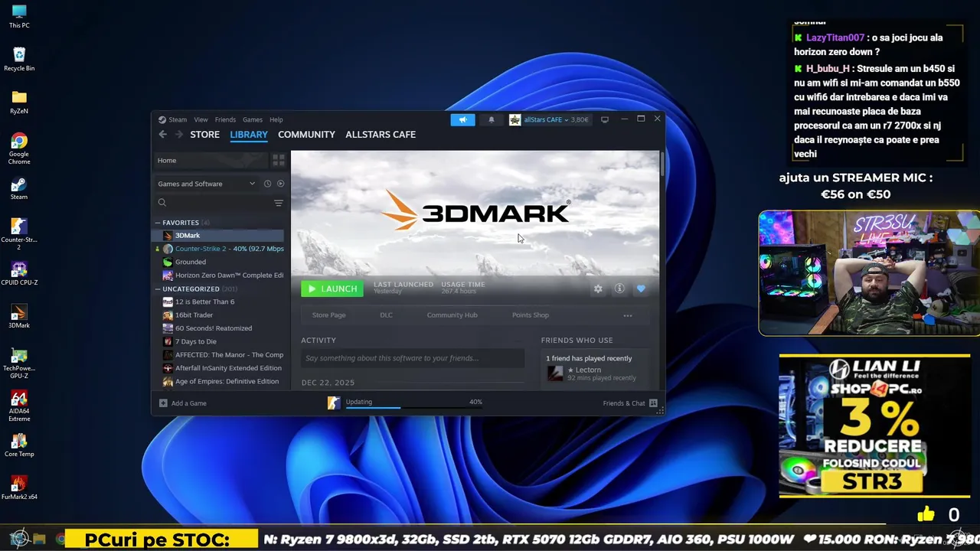Image resolution: width=980 pixels, height=551 pixels.
Task: Open the Friends menu
Action: click(x=225, y=119)
